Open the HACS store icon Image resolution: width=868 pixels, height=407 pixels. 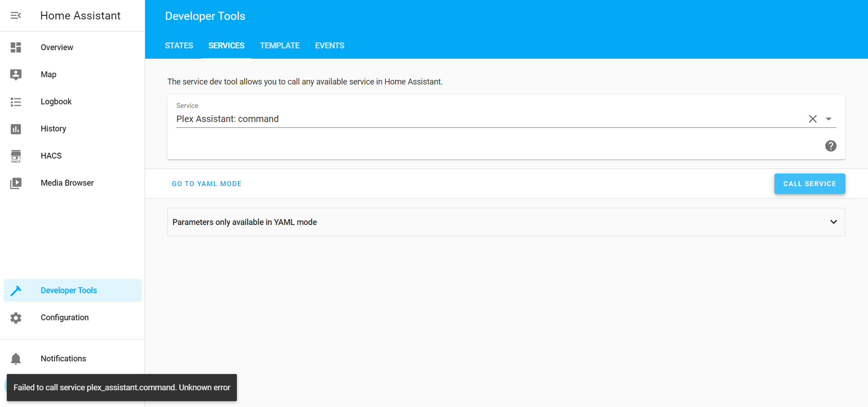click(16, 155)
